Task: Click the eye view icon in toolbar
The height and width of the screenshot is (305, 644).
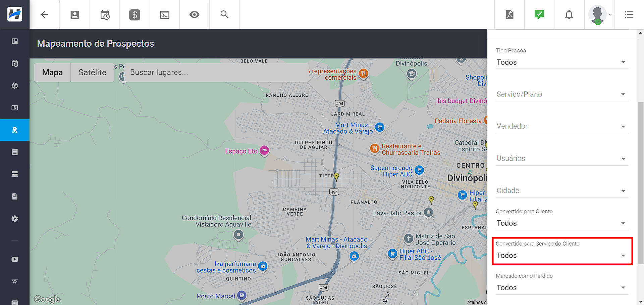Action: 195,14
